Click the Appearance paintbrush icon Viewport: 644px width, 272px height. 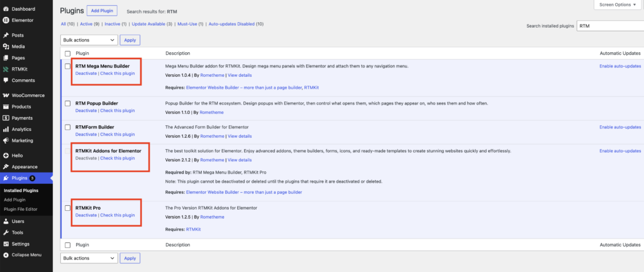click(6, 167)
